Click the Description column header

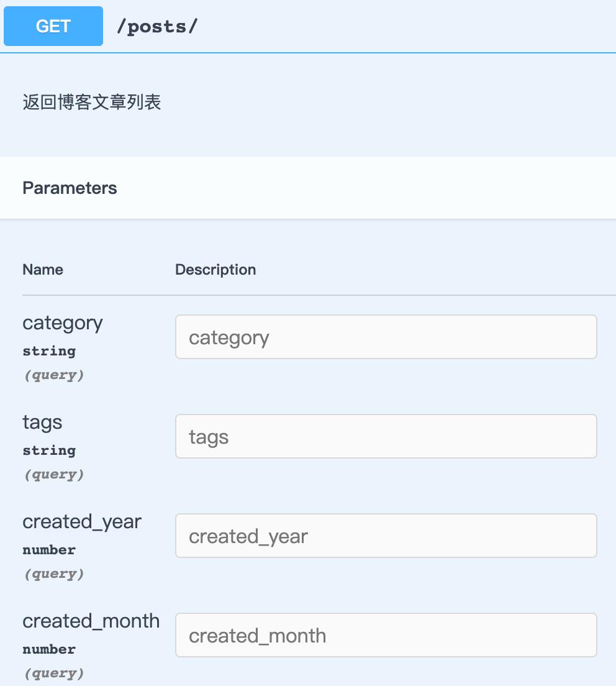[215, 269]
